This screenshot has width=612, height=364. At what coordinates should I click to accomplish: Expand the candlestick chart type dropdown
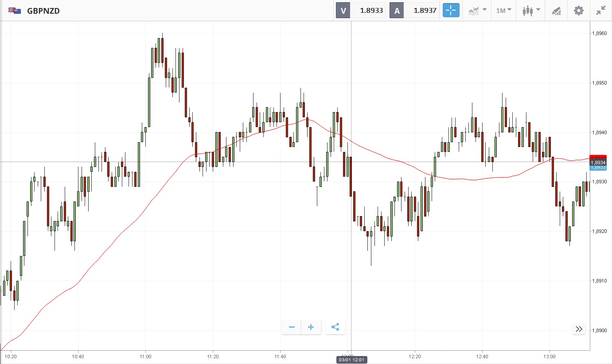coord(531,11)
